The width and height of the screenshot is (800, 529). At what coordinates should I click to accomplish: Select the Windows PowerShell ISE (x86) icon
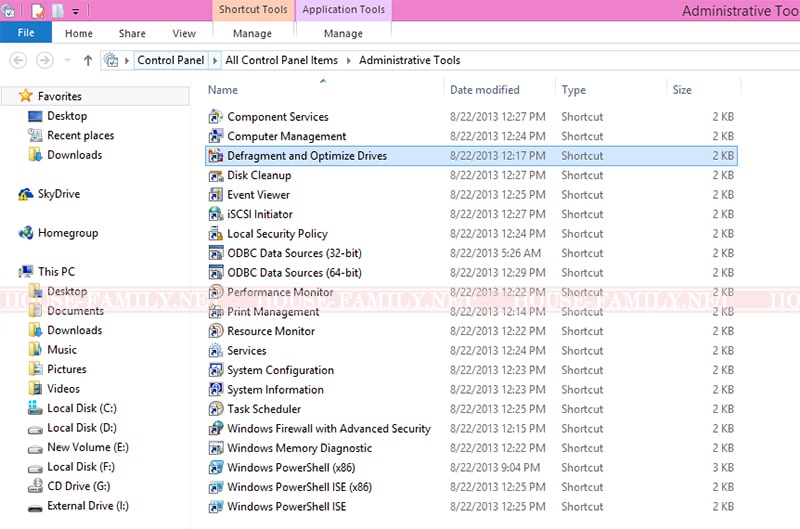216,487
